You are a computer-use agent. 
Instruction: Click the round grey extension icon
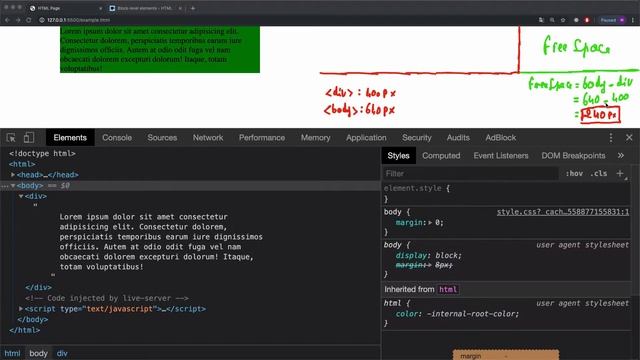(x=576, y=20)
